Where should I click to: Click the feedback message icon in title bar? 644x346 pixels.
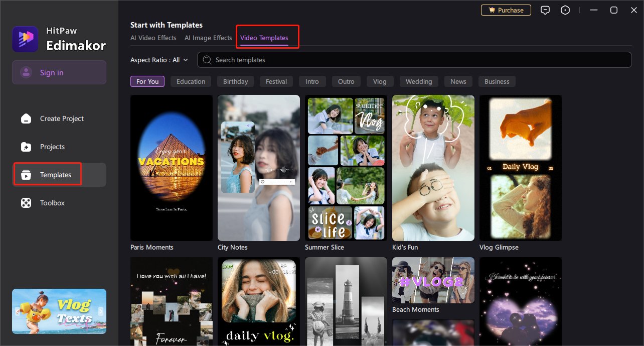[545, 11]
